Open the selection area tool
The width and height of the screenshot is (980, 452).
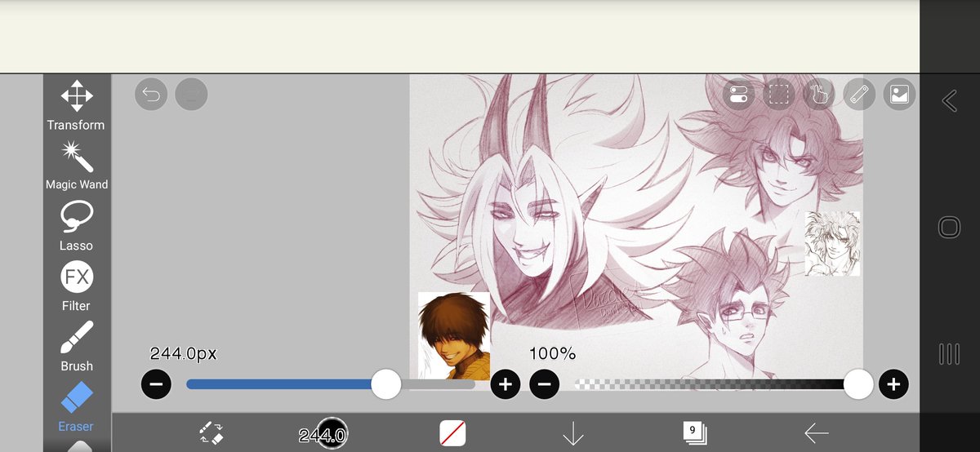point(778,94)
